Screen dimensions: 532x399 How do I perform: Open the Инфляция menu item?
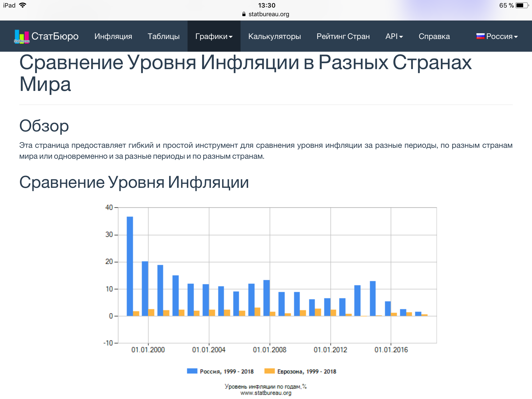114,36
